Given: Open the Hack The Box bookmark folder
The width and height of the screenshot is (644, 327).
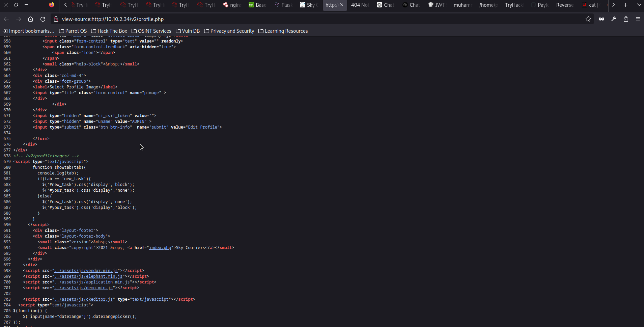Looking at the screenshot, I should 109,31.
